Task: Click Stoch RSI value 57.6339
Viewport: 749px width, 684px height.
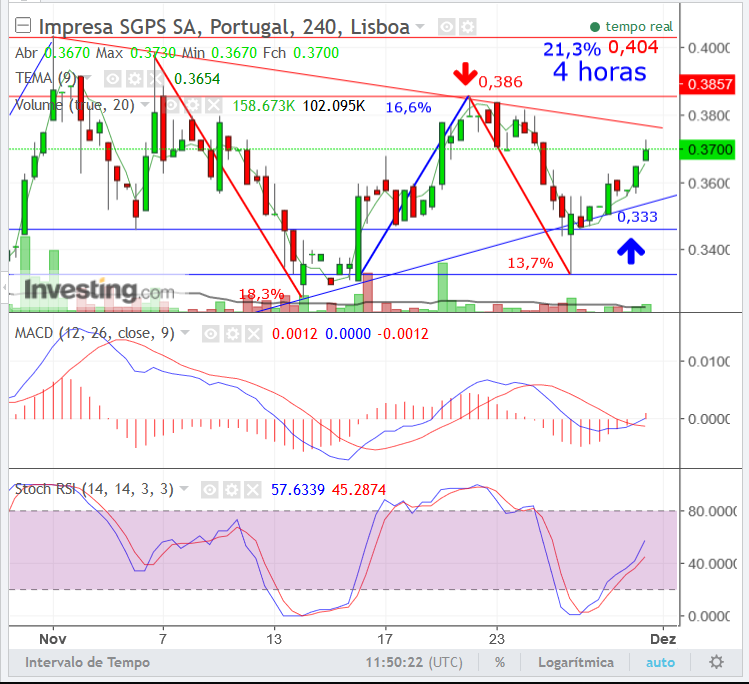Action: coord(298,490)
